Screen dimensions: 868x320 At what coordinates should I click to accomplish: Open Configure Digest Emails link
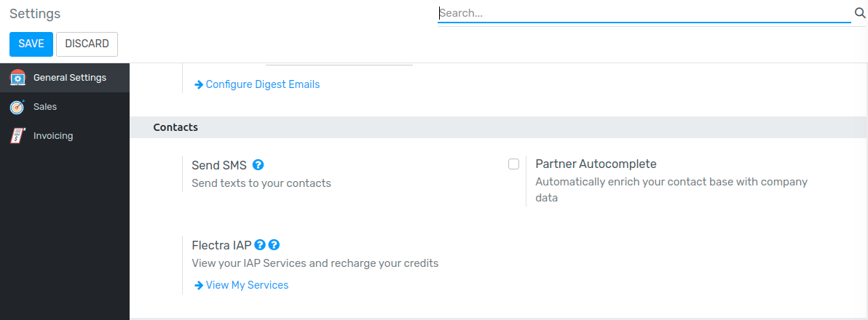tap(263, 84)
